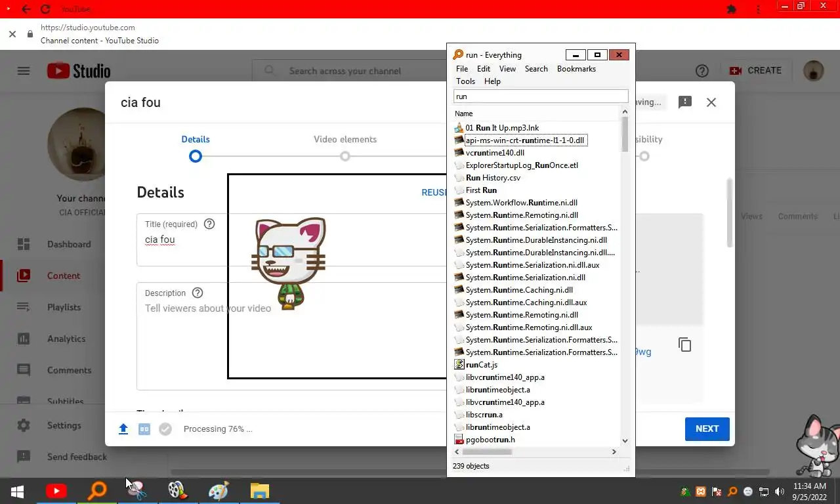Select 'runCat.js' in Everything results
The width and height of the screenshot is (840, 504).
[481, 365]
